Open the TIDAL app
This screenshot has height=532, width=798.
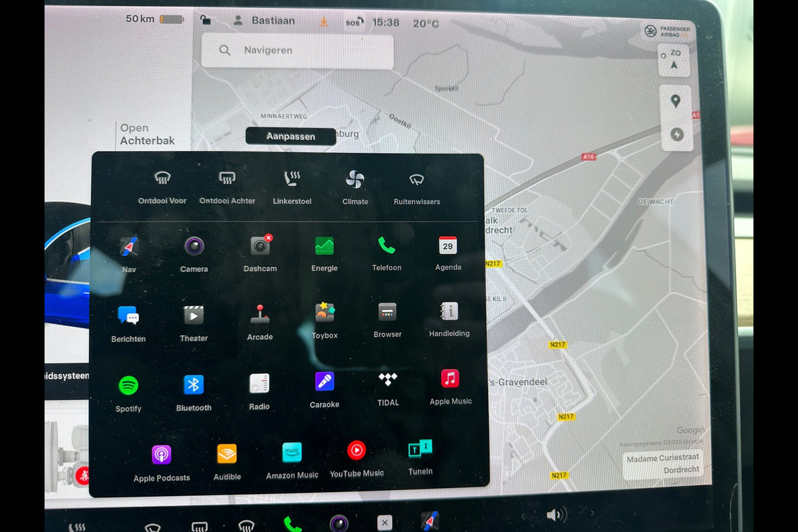click(x=388, y=388)
